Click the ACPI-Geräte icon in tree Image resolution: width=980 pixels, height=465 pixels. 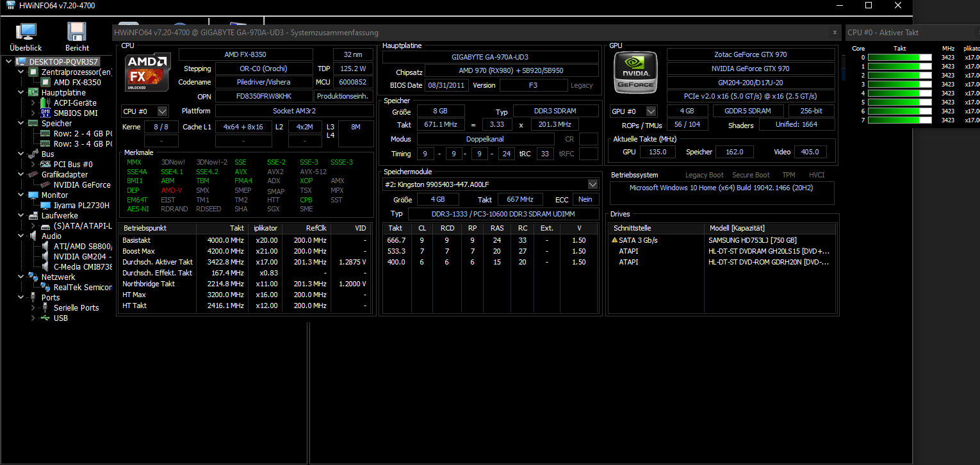[x=46, y=102]
